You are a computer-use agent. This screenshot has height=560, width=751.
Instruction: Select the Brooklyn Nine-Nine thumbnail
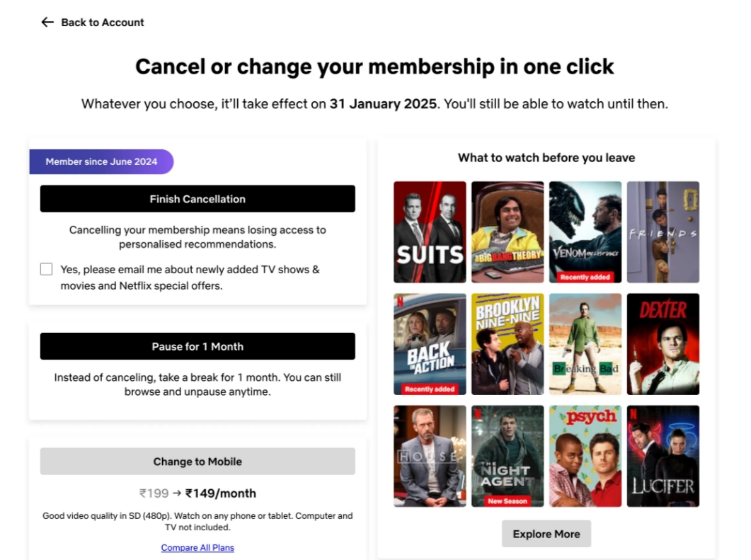[x=508, y=344]
